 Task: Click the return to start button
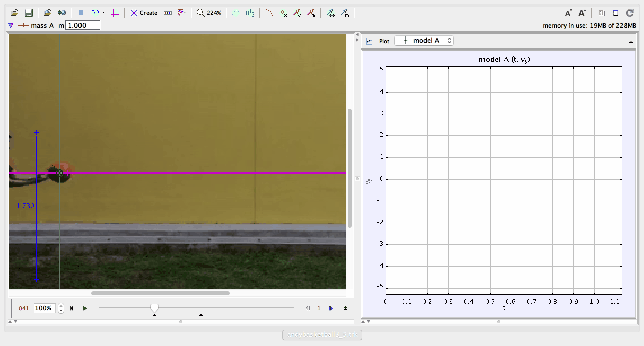coord(72,308)
